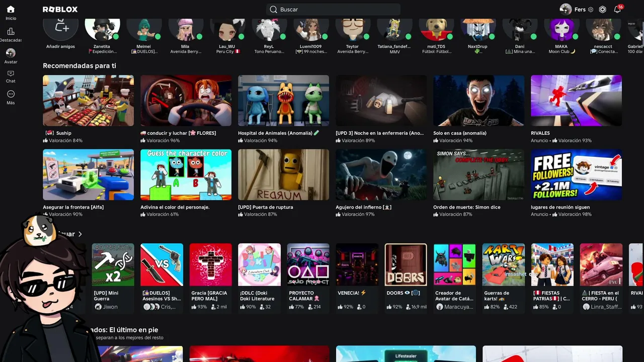
Task: Open the conducir y luchar game thumbnail
Action: coord(186,101)
